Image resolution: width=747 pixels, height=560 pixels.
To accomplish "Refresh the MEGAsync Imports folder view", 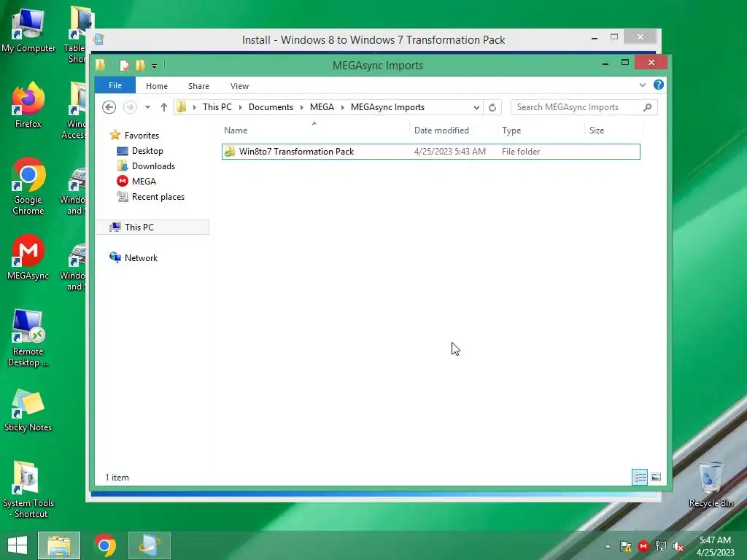I will tap(492, 108).
